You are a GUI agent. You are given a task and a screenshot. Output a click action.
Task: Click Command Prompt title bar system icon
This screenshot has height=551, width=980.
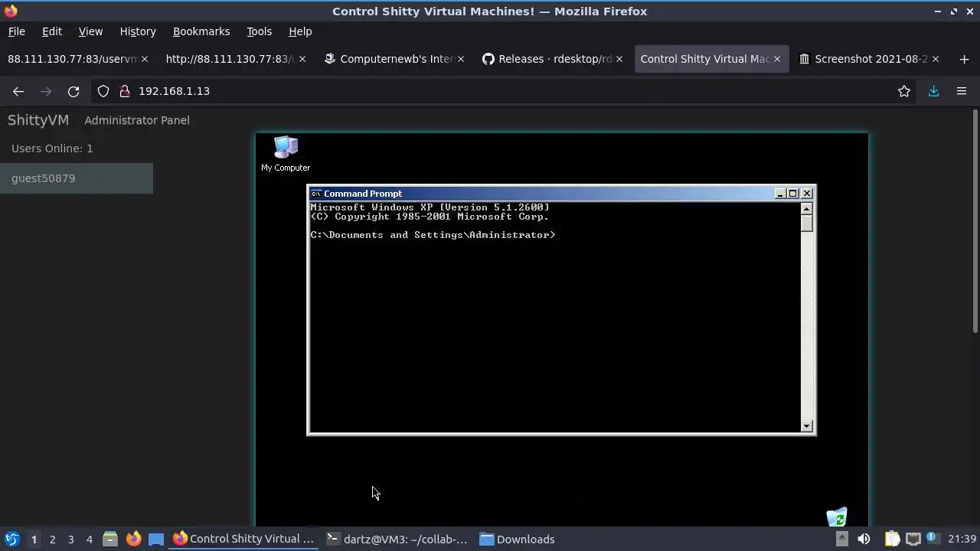[x=315, y=194]
